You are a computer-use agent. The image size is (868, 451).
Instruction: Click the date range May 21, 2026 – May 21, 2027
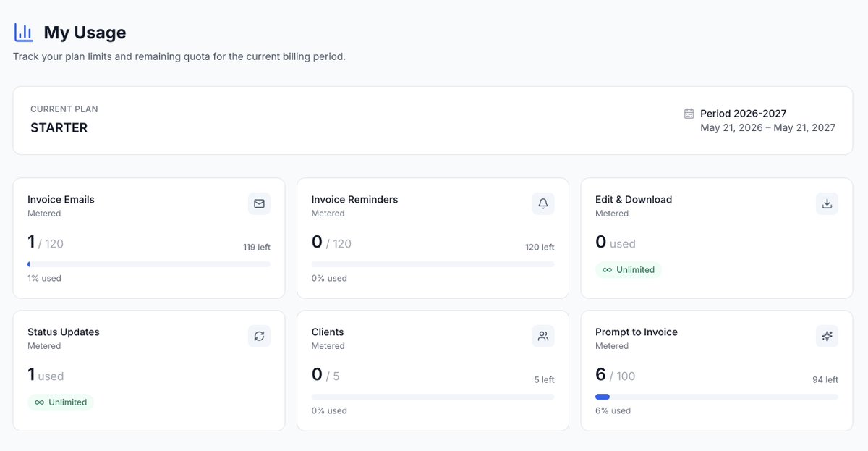767,128
